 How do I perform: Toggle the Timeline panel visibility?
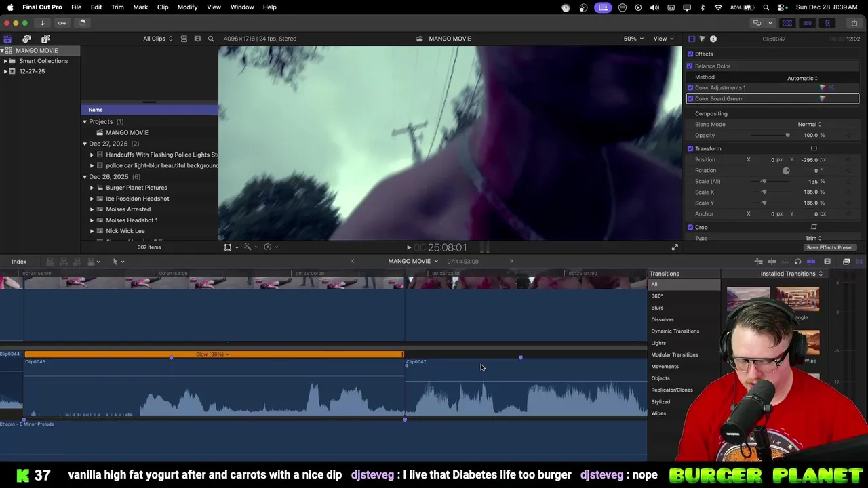coord(808,23)
